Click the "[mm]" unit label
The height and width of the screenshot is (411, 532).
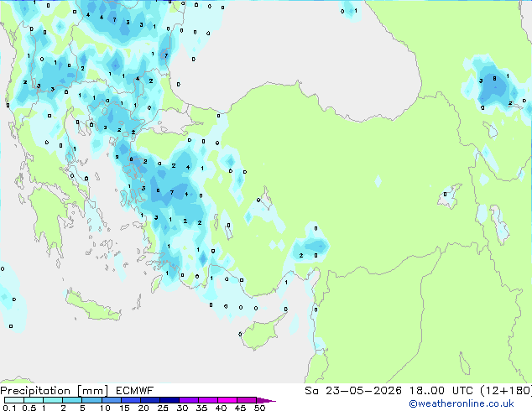(92, 391)
